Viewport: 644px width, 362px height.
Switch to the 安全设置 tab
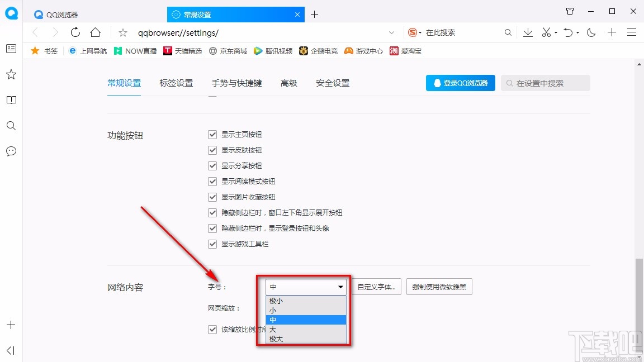tap(332, 83)
